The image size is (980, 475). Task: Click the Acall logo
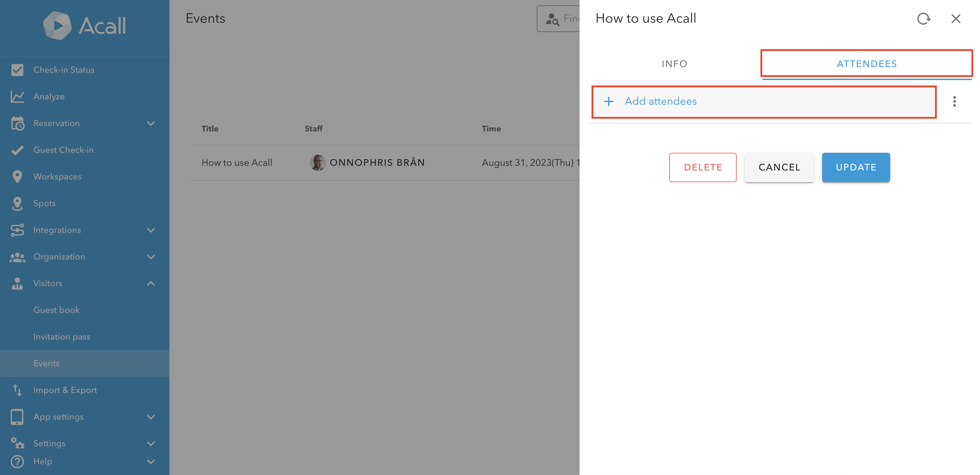[84, 25]
